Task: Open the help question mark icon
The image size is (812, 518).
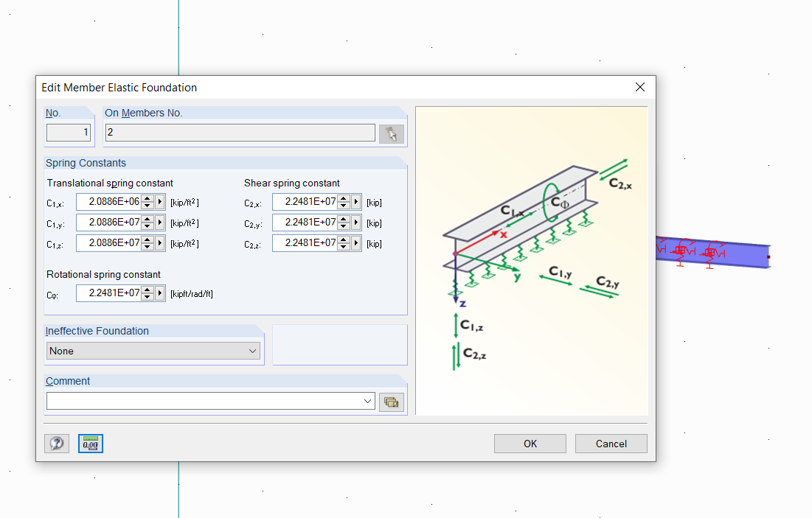Action: tap(57, 443)
